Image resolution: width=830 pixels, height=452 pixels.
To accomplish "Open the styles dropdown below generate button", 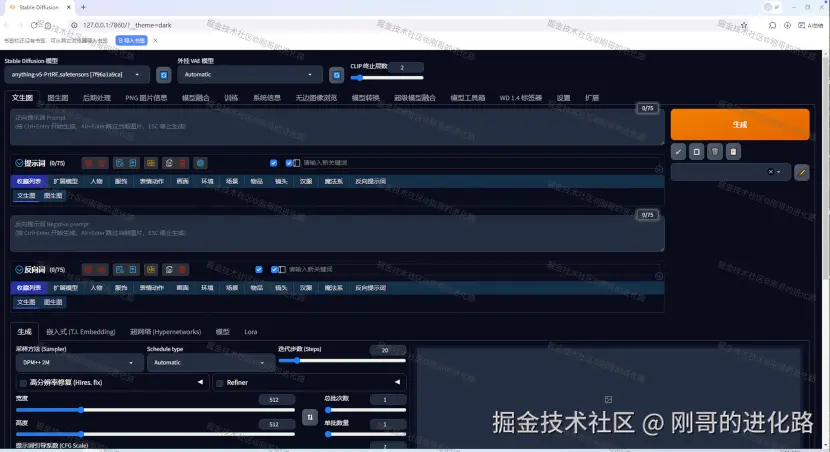I will click(731, 172).
